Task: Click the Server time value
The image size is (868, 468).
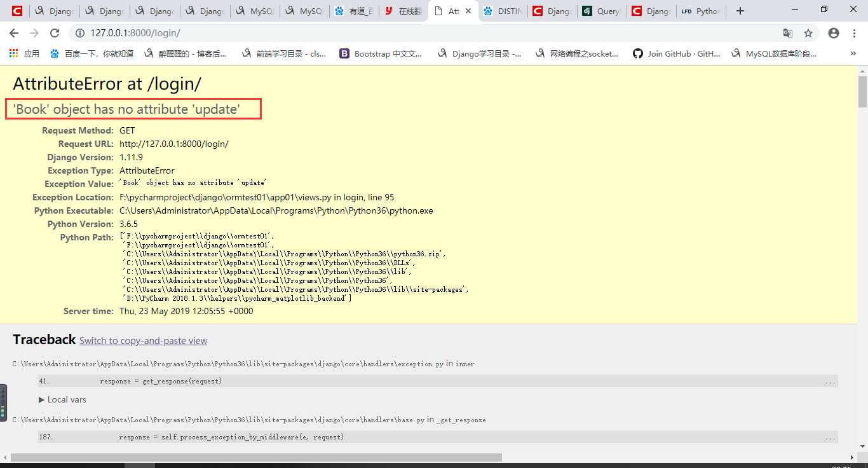Action: 186,311
